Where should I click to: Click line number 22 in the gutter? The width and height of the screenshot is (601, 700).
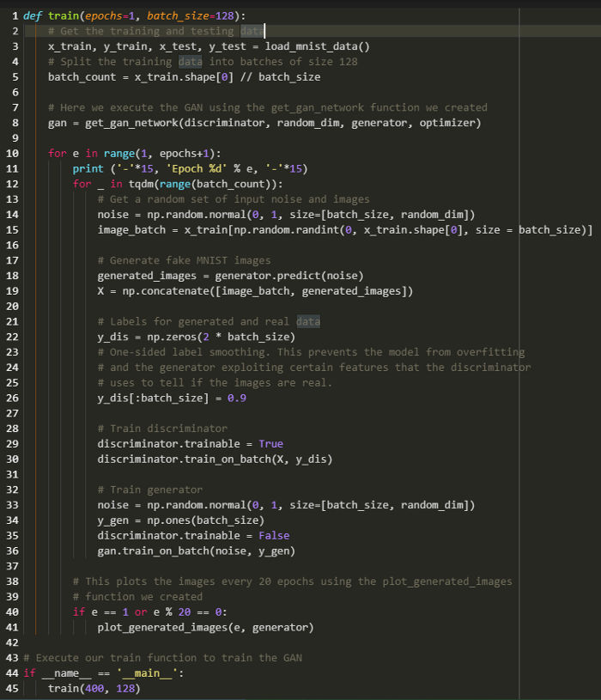[x=12, y=337]
